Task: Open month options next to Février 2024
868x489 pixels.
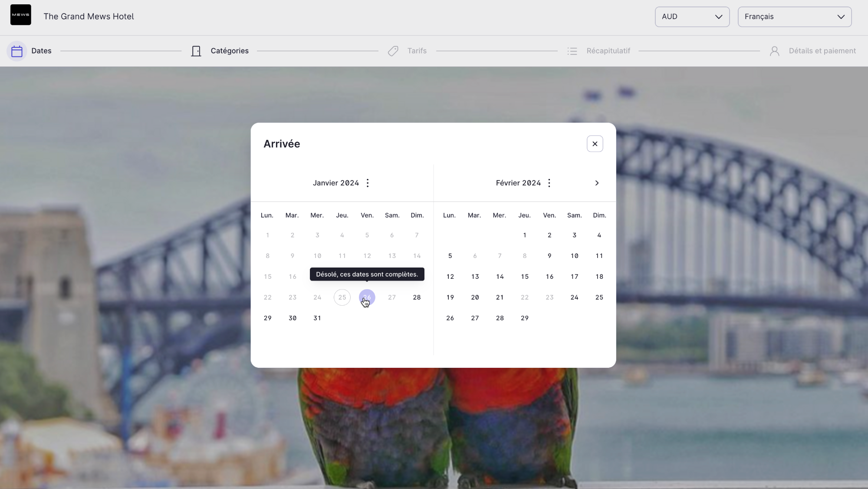Action: point(549,183)
